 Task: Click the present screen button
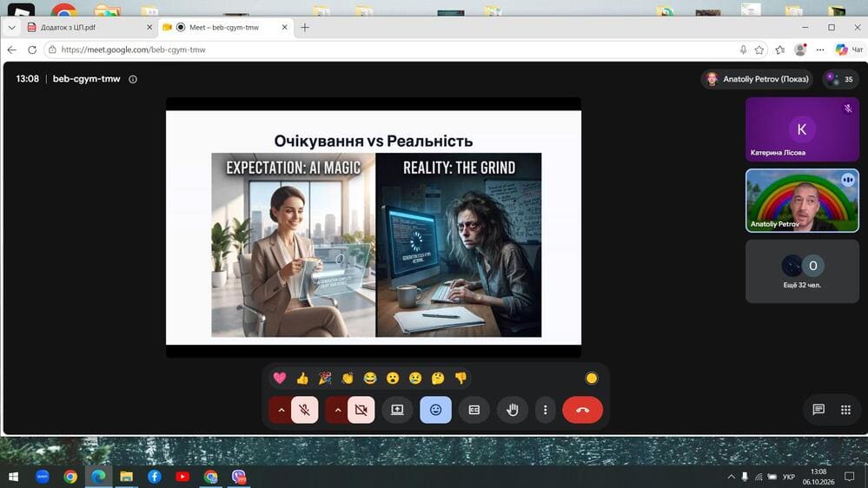397,410
